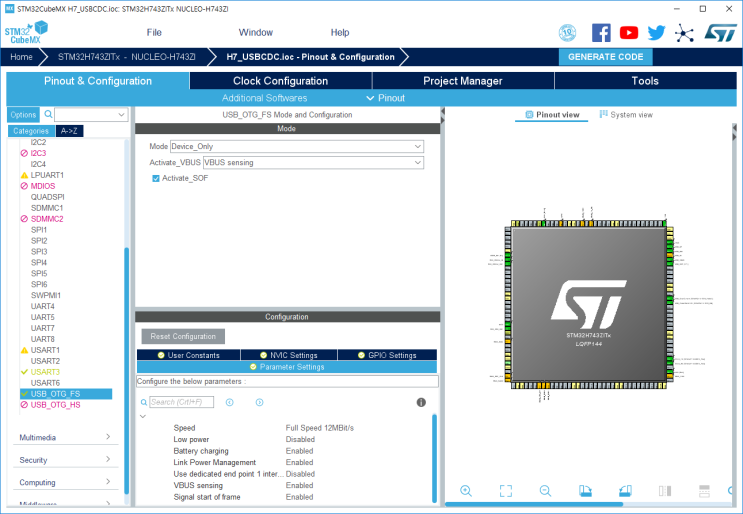Click LPUART1 warning triangle icon
Screen dimensions: 743x514
(x=25, y=175)
